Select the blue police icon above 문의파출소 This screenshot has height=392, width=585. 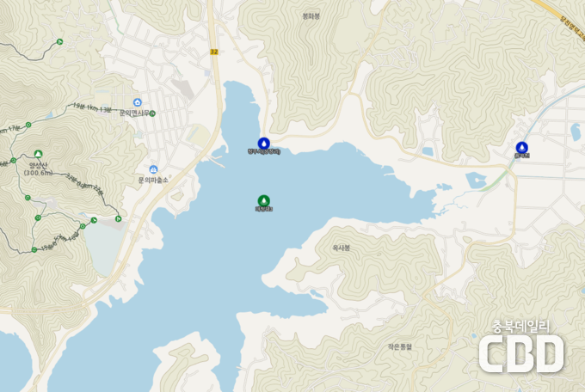tap(153, 169)
